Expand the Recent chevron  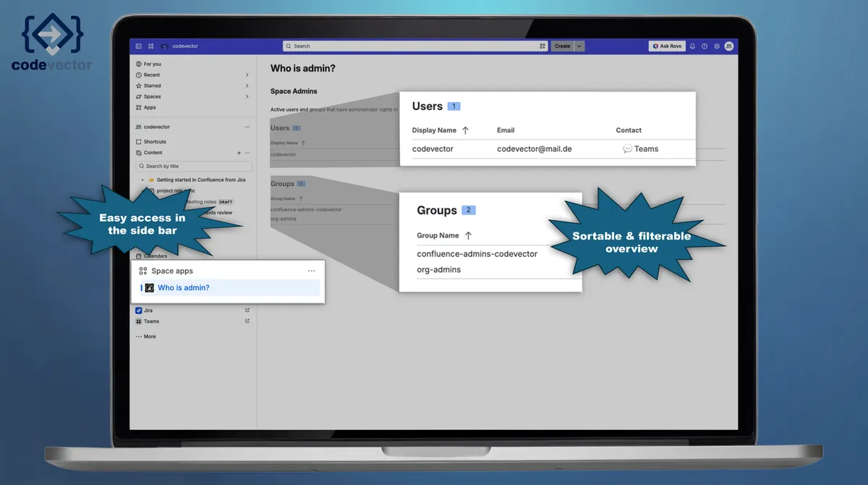point(247,75)
